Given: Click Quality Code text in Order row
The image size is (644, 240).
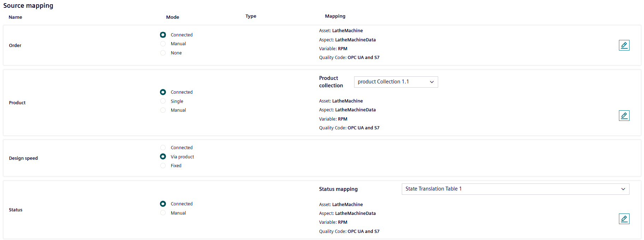Looking at the screenshot, I should point(349,58).
